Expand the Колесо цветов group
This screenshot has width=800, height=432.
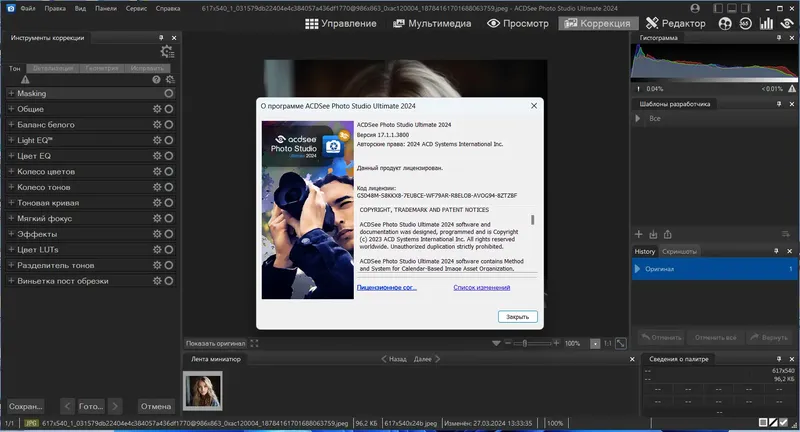click(x=11, y=171)
